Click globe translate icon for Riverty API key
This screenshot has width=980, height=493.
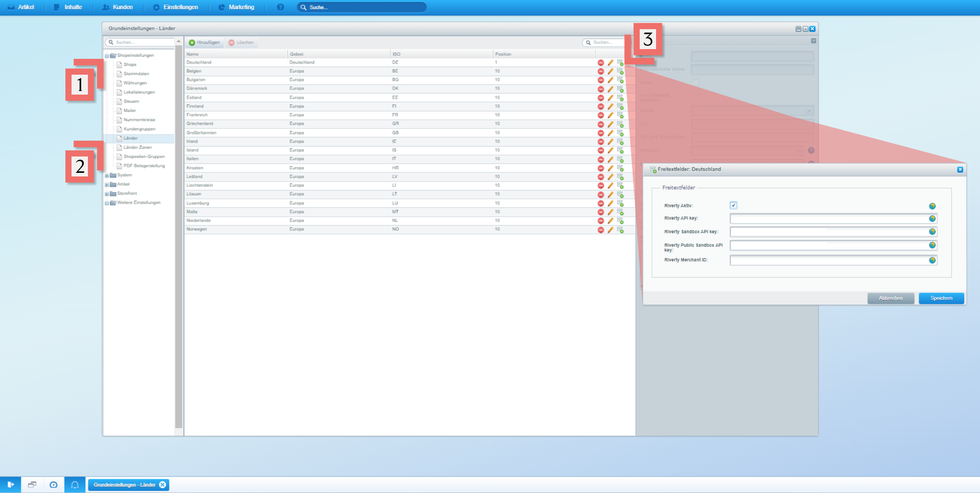932,219
